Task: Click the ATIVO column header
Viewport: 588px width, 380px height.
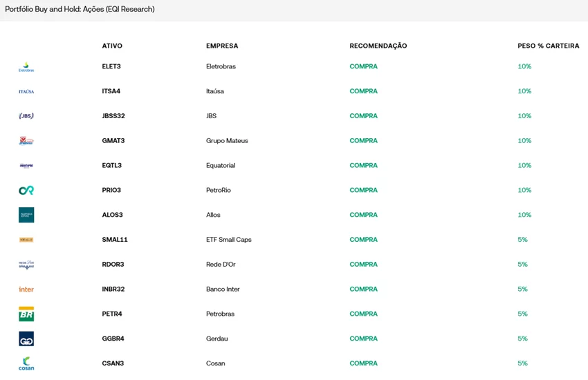Action: (x=112, y=46)
